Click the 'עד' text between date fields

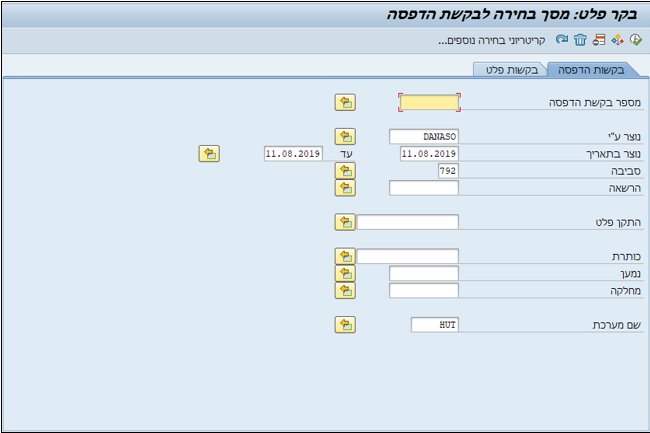pyautogui.click(x=346, y=154)
